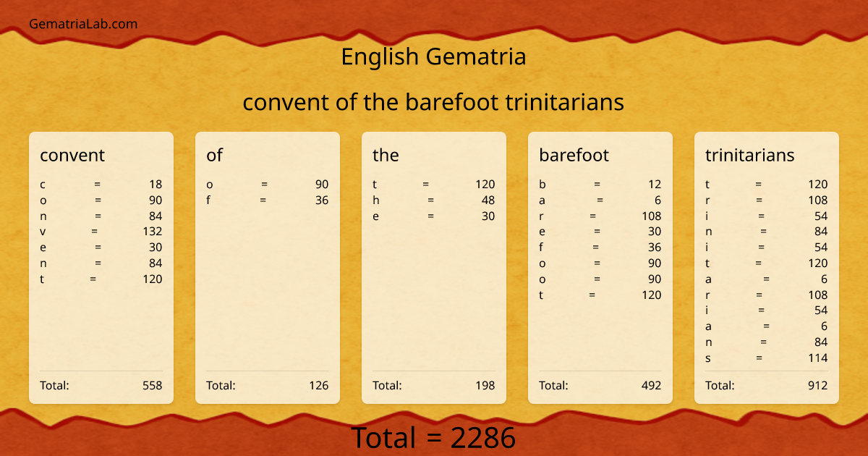
Task: Select the English Gematria title
Action: (x=433, y=56)
